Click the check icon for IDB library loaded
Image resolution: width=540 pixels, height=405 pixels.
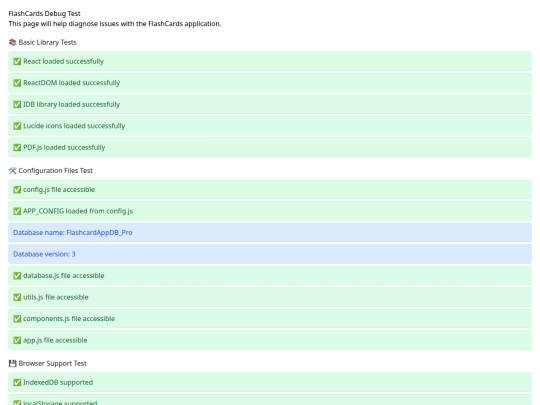[x=17, y=104]
